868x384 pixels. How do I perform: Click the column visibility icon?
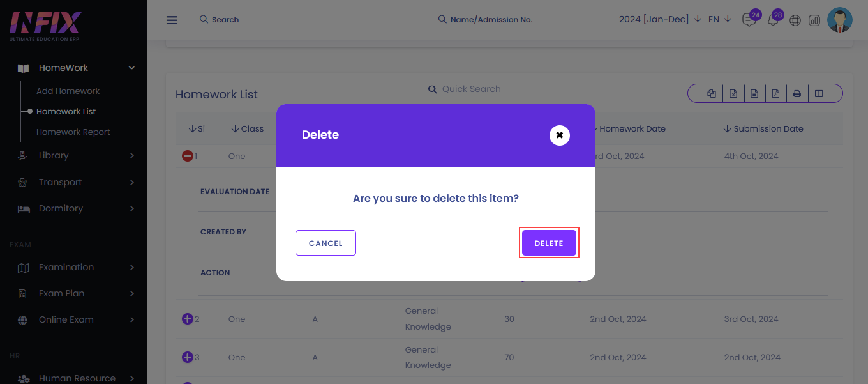pos(819,94)
